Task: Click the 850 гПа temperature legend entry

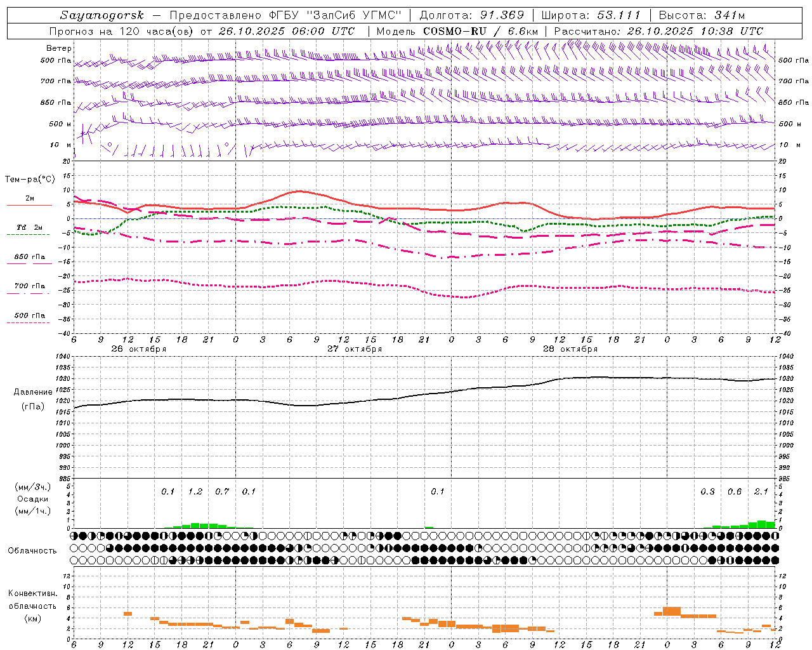Action: [30, 257]
